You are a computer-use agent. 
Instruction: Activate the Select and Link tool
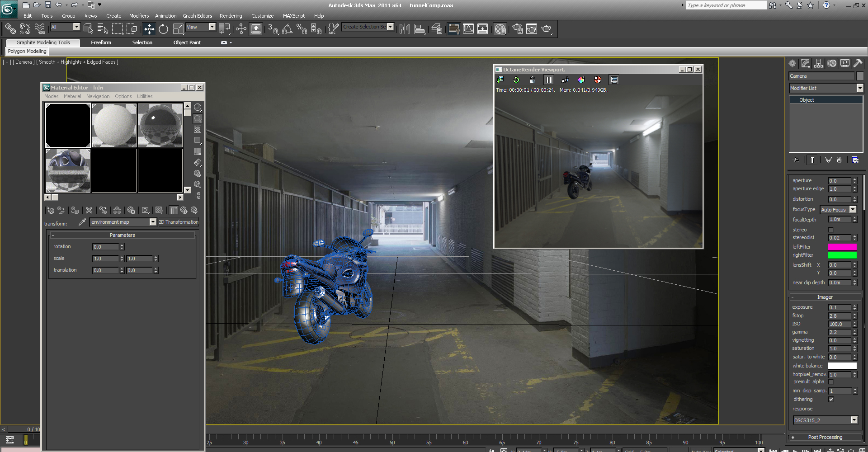tap(10, 29)
